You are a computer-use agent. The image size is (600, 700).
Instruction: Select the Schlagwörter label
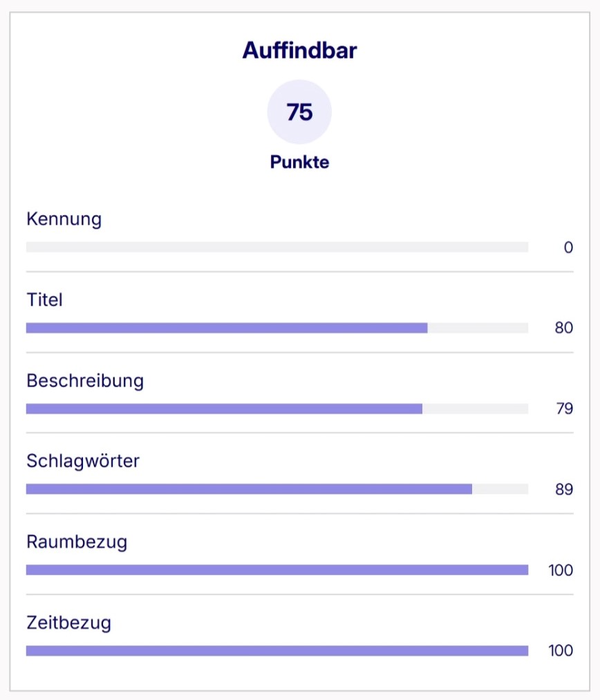[x=83, y=461]
